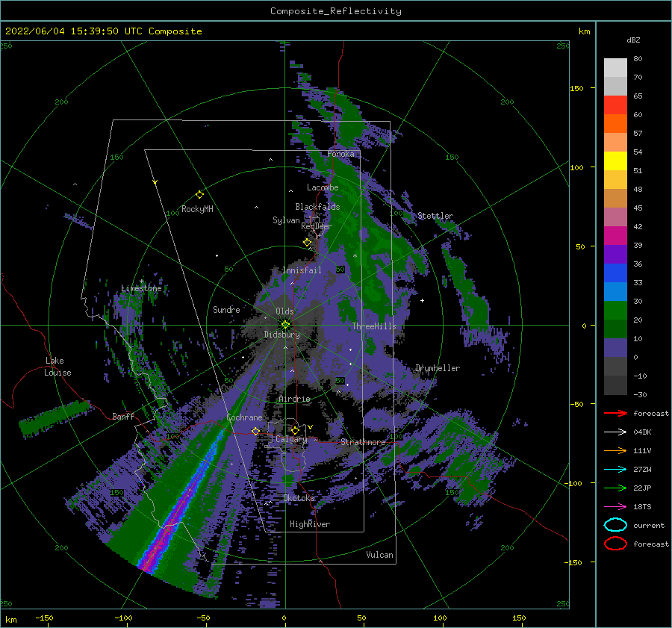Click the yellow diamond marker at RockyMH
The image size is (672, 628).
199,195
